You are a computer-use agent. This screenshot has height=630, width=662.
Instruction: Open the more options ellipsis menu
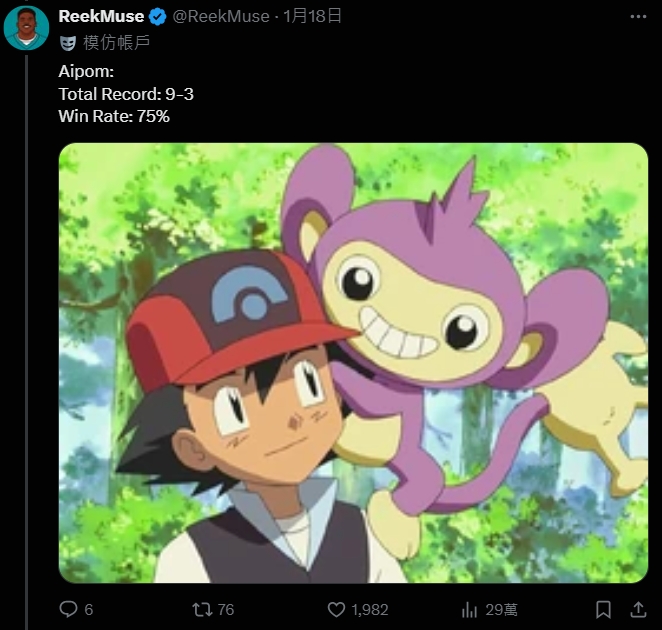[639, 17]
